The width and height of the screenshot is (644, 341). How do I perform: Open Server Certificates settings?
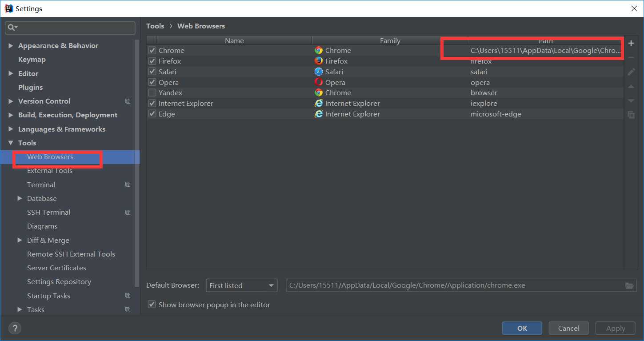56,268
